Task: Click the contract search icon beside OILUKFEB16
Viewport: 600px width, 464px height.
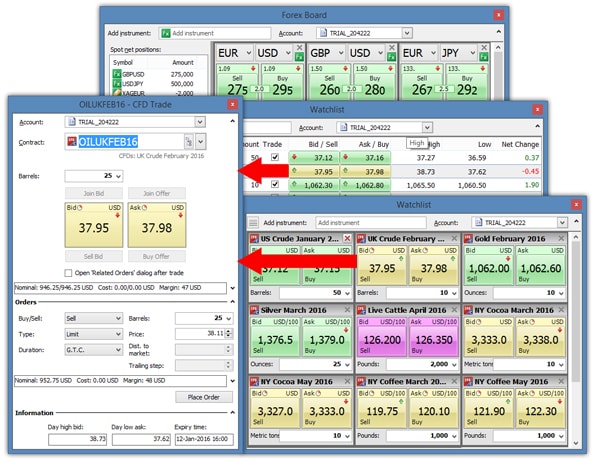Action: click(x=188, y=142)
